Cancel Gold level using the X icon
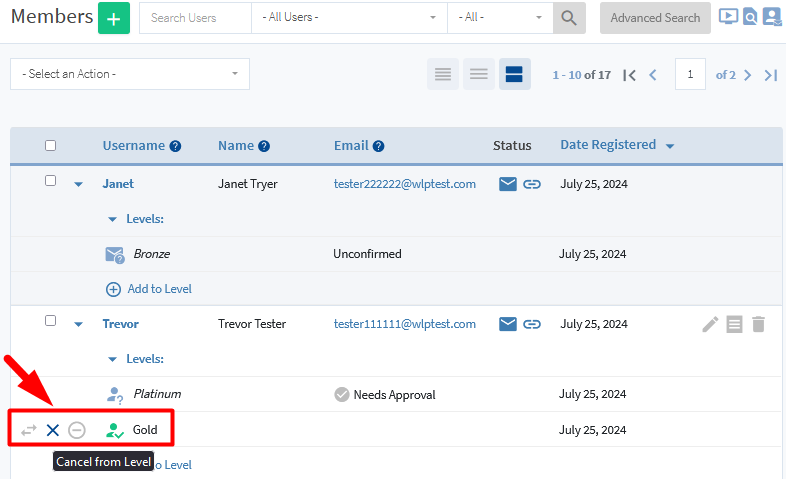This screenshot has width=786, height=479. point(53,430)
